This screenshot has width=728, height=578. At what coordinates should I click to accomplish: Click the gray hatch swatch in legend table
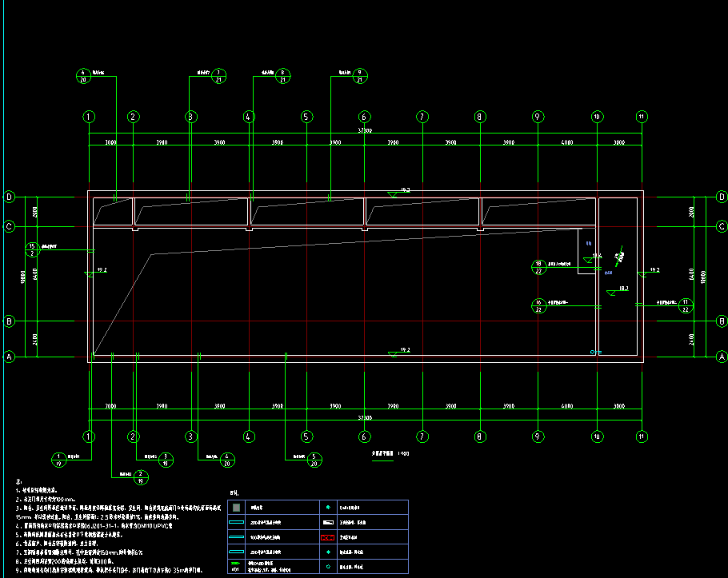(235, 507)
